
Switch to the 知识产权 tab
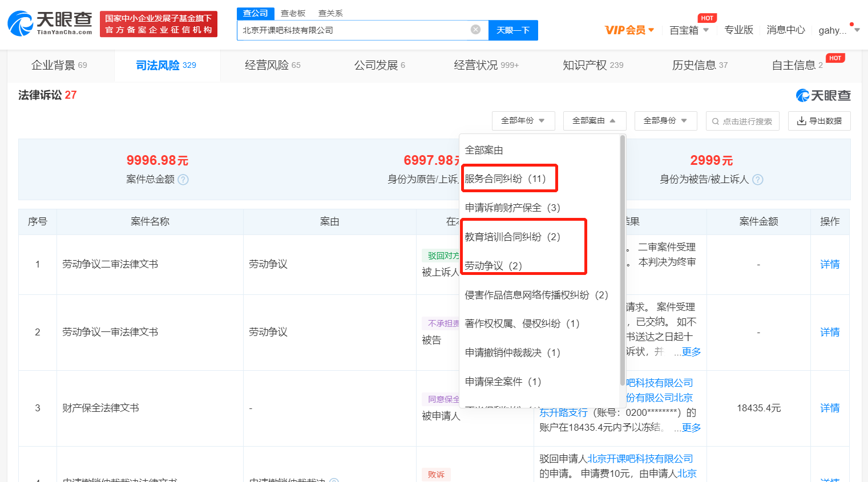click(593, 65)
